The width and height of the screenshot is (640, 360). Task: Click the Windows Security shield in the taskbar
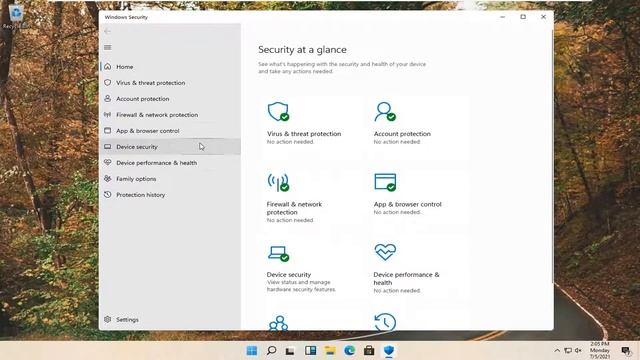[389, 351]
